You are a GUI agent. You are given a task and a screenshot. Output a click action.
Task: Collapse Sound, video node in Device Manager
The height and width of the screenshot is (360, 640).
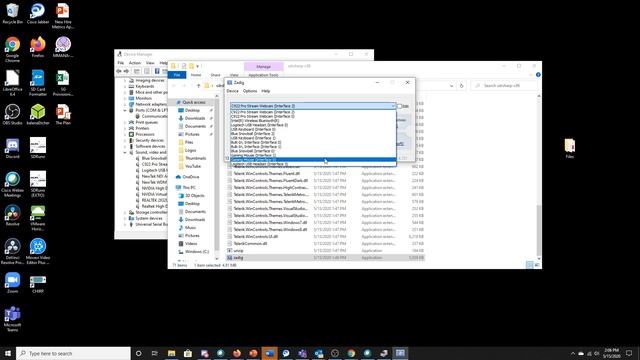point(125,152)
